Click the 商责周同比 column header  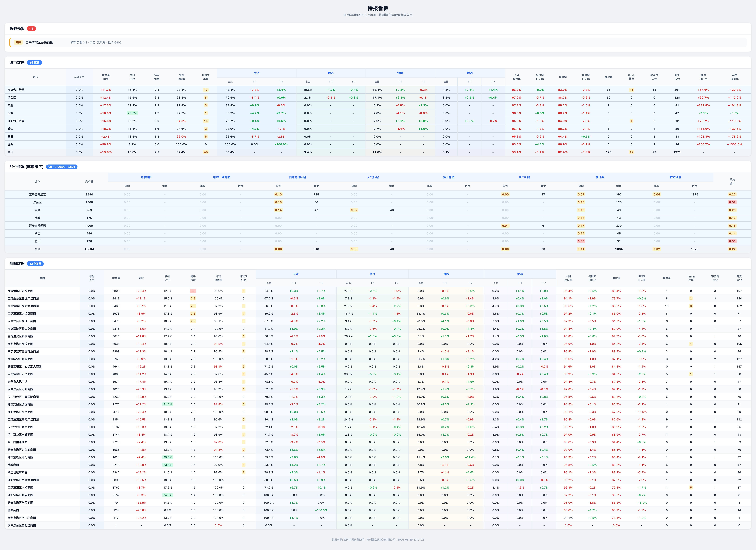click(734, 77)
